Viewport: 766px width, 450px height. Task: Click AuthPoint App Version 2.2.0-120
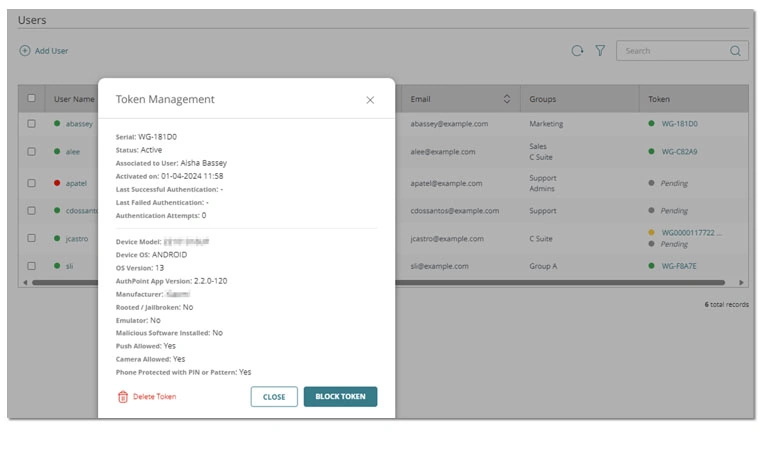(211, 281)
